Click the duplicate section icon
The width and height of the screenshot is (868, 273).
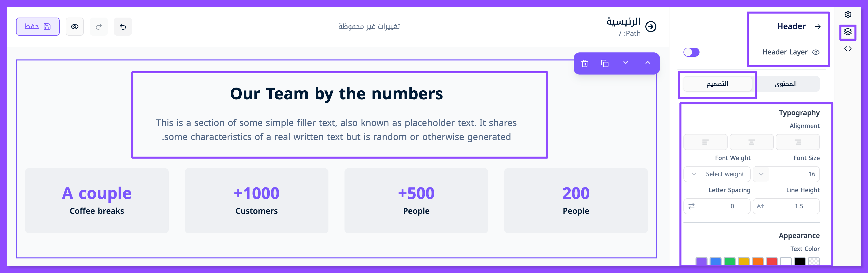click(604, 63)
